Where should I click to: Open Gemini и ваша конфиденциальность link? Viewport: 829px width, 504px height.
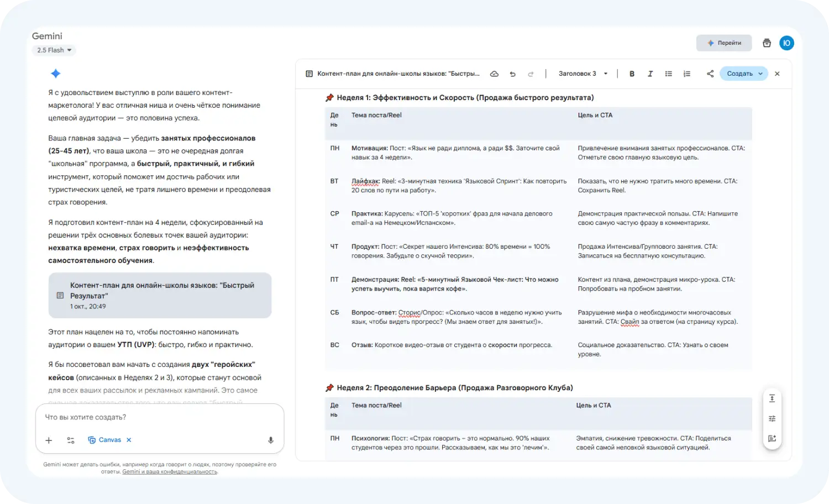(x=170, y=472)
